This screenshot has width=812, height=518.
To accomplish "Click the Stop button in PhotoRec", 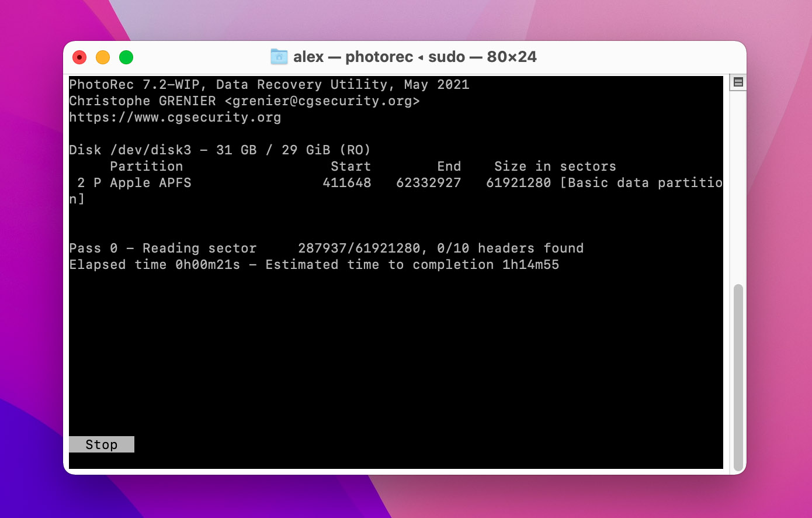I will click(102, 444).
